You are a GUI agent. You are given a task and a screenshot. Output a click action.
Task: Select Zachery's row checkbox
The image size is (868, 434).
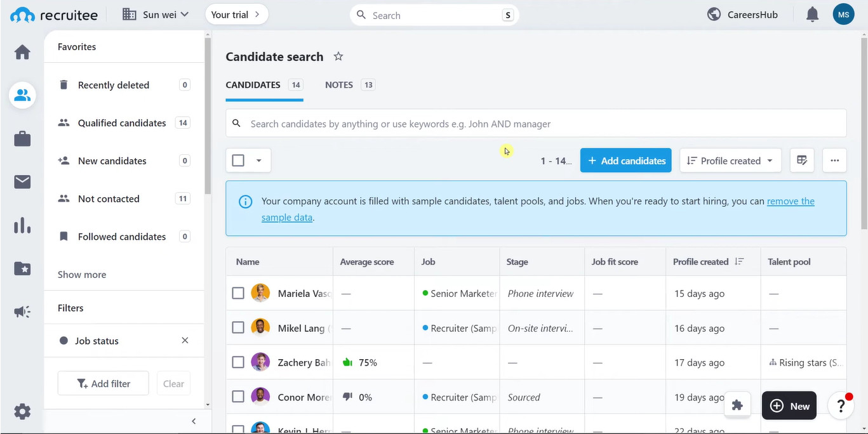point(238,362)
